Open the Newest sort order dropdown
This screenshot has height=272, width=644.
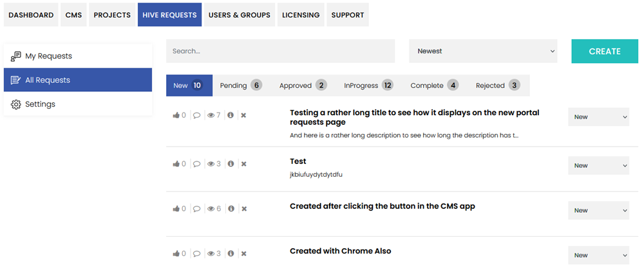coord(483,51)
